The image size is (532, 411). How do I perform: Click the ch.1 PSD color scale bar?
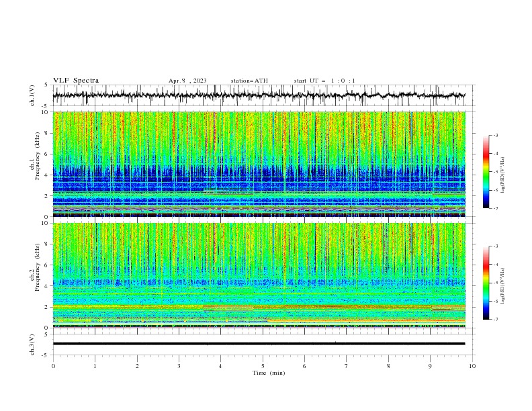click(486, 172)
